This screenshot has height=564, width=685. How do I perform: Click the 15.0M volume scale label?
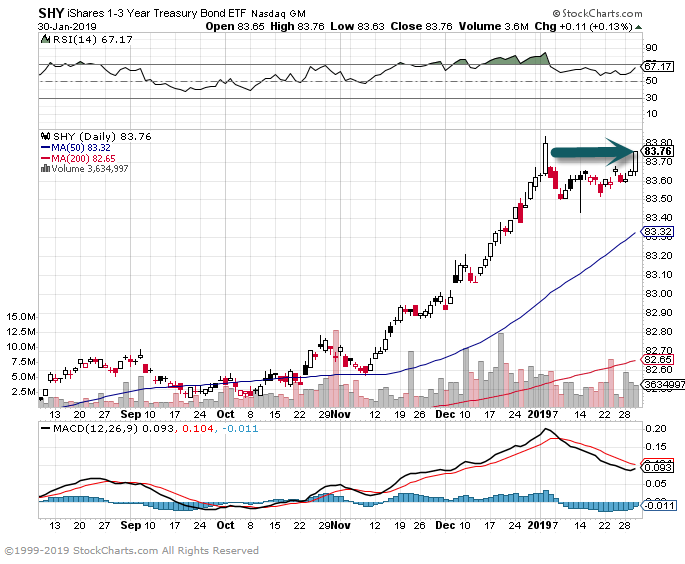coord(21,316)
